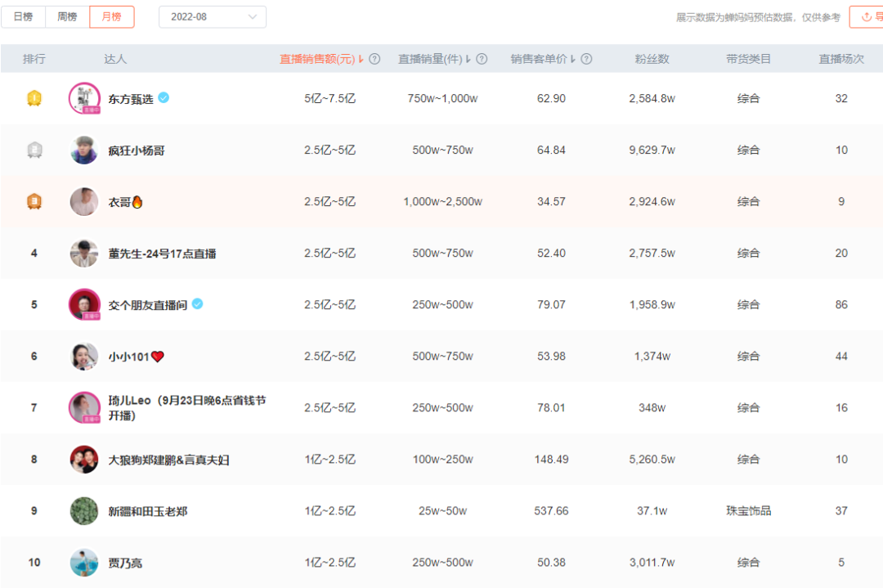Open 衣哥 avatar thumbnail
The width and height of the screenshot is (883, 588).
pos(84,202)
